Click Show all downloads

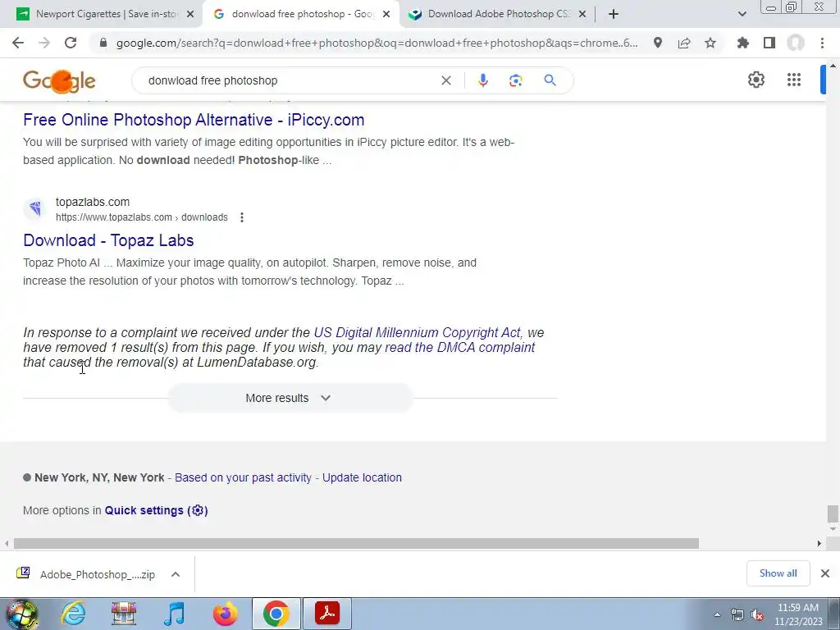click(778, 573)
